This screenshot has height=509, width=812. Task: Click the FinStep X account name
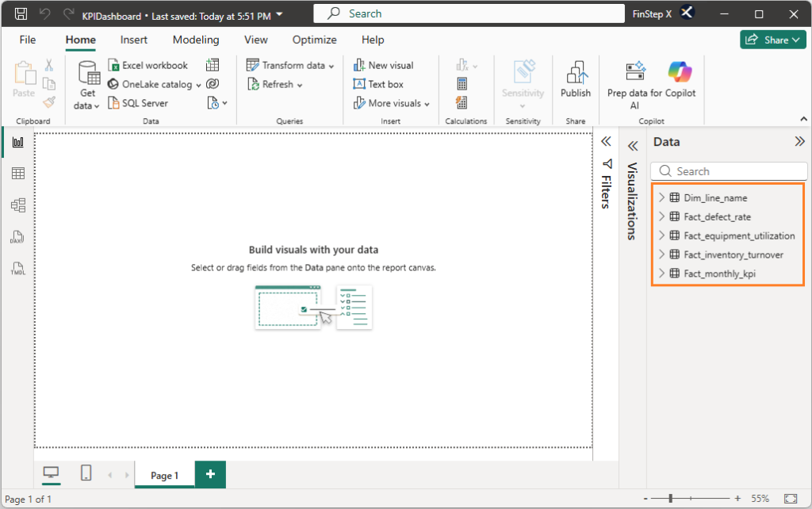tap(652, 14)
